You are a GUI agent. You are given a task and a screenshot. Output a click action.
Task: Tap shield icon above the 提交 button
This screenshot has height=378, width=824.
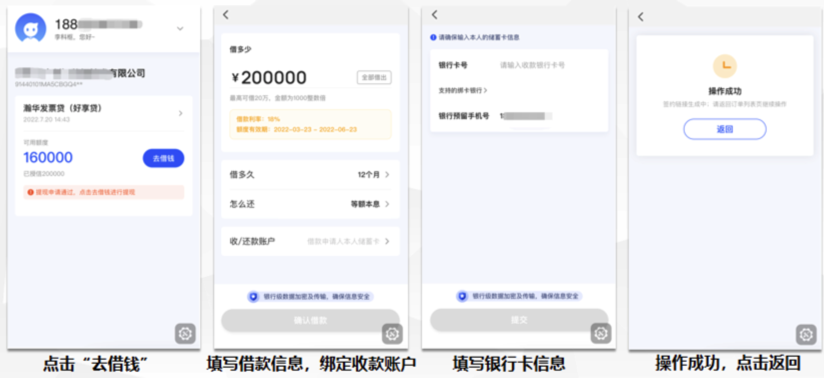(462, 297)
